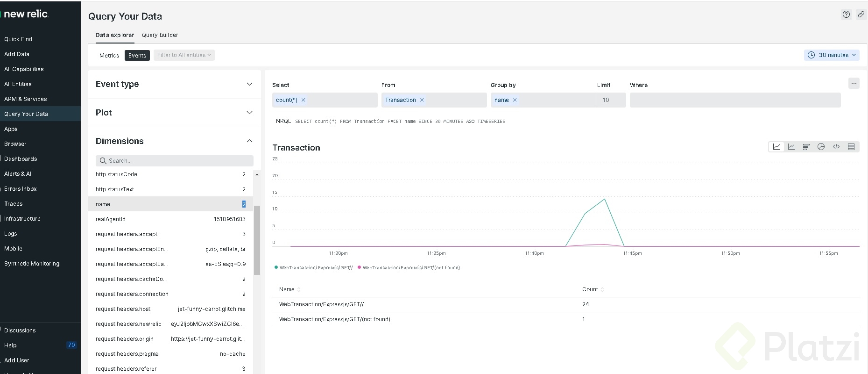The height and width of the screenshot is (374, 868).
Task: Click the Limit field showing 10
Action: pos(611,100)
